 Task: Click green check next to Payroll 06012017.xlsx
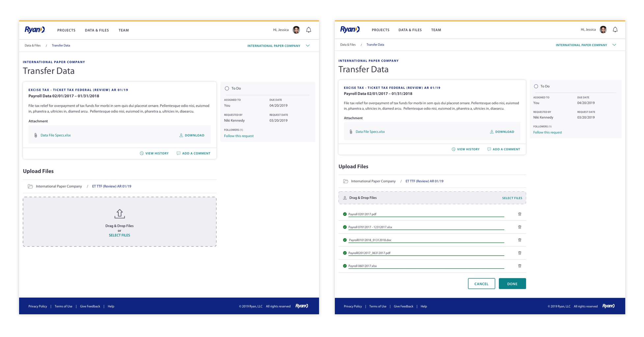(345, 266)
